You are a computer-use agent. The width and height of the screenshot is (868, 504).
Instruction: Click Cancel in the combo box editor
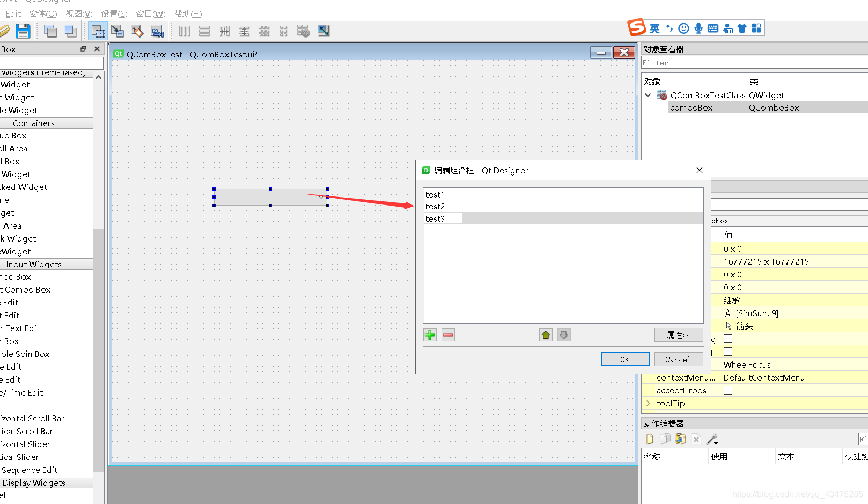pyautogui.click(x=678, y=359)
